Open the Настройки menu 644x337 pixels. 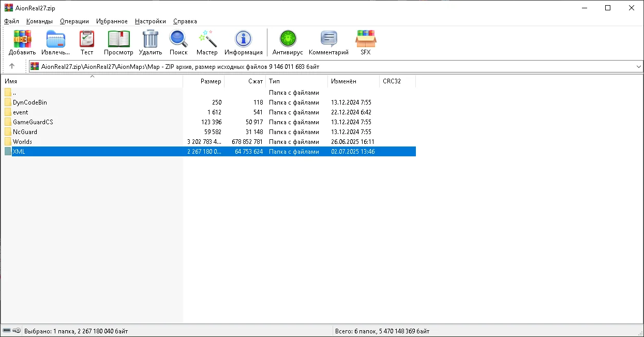pos(151,21)
